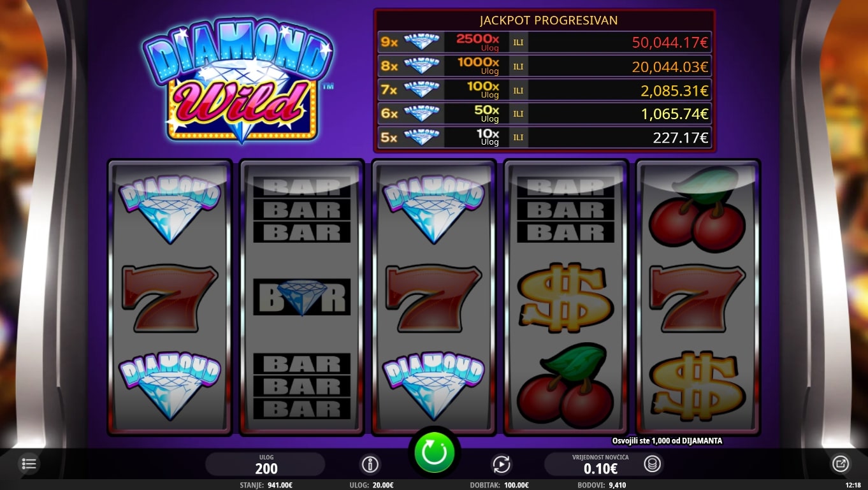Spin the reels with the green button
Viewport: 868px width, 490px height.
pos(434,453)
